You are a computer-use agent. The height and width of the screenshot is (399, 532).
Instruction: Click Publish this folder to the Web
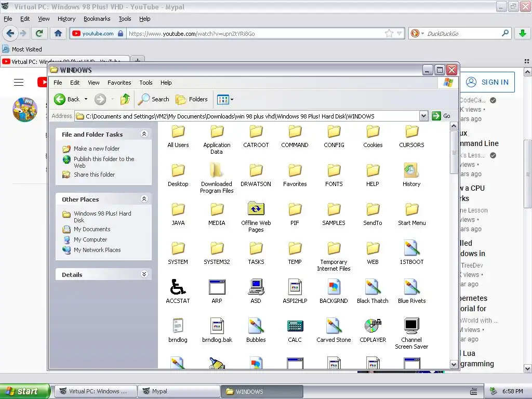[x=104, y=162]
